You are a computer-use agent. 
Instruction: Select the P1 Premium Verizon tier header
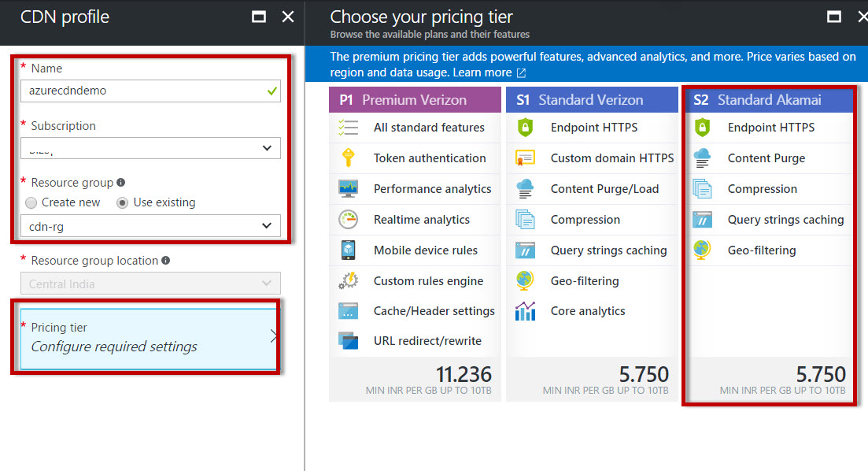[x=415, y=100]
